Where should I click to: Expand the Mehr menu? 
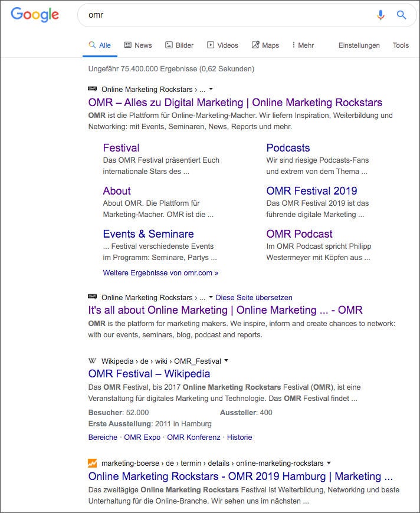click(x=303, y=45)
